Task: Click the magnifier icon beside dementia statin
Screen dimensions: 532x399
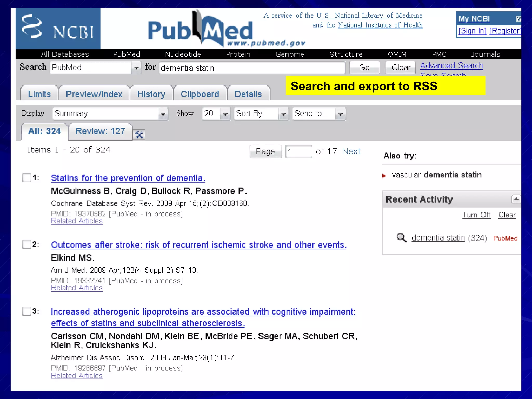Action: 401,238
